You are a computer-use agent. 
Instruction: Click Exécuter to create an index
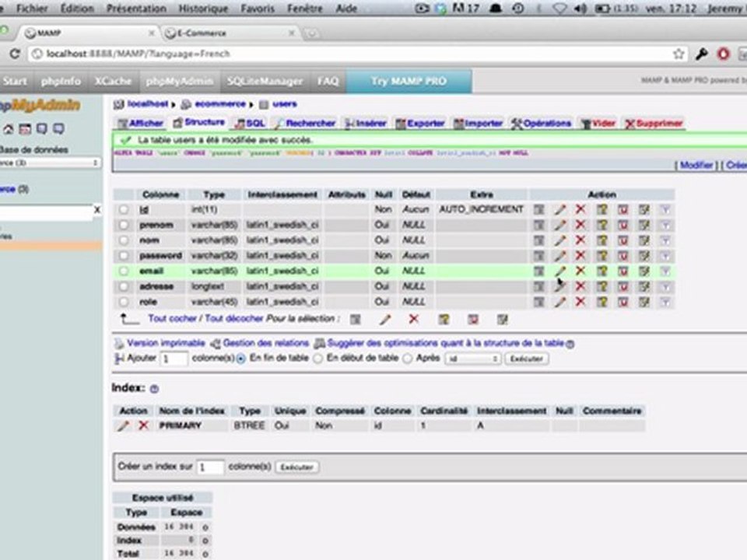click(296, 467)
